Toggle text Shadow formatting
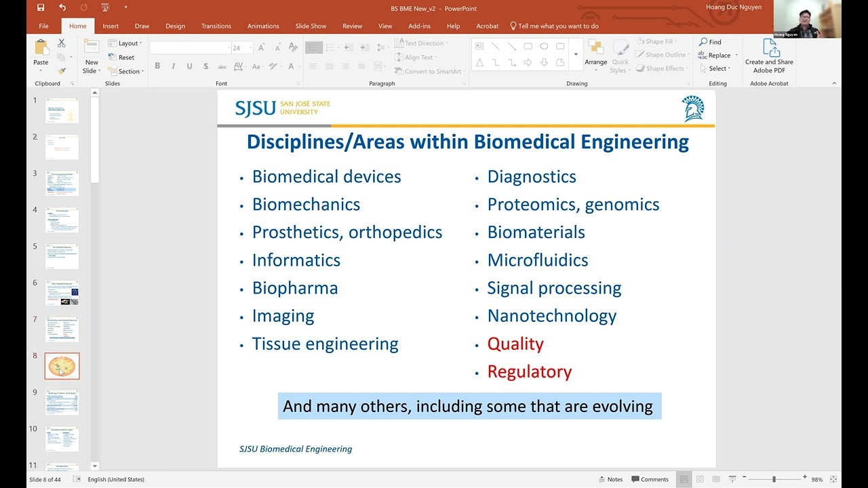 (205, 66)
